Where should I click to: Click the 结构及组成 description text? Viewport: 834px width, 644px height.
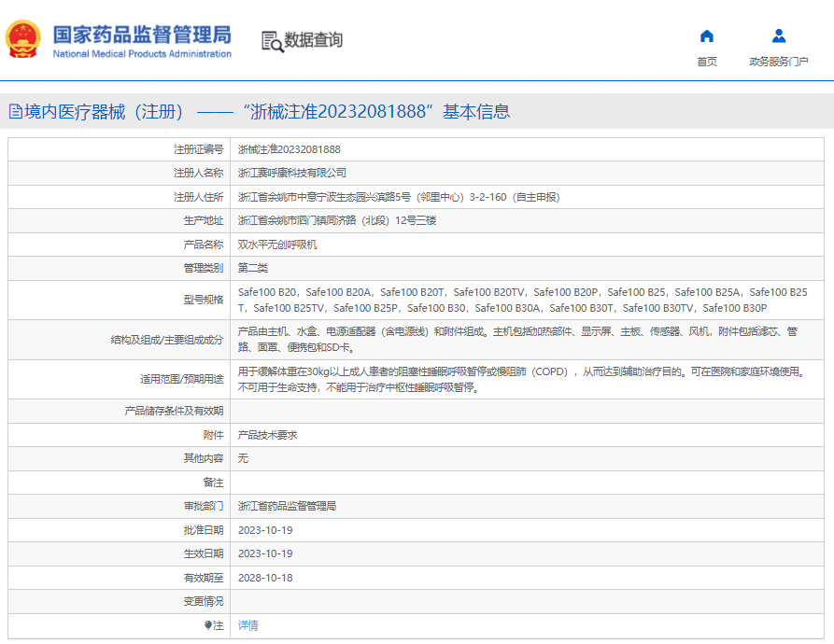click(x=517, y=340)
